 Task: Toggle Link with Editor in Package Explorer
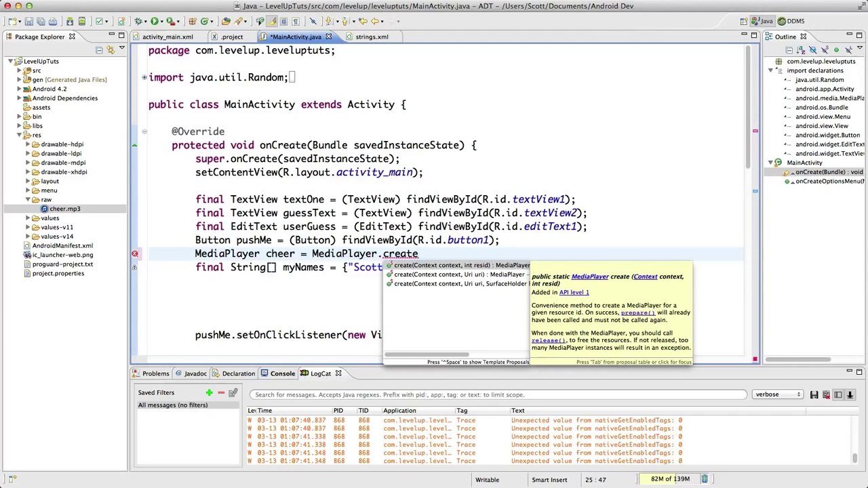click(x=111, y=50)
